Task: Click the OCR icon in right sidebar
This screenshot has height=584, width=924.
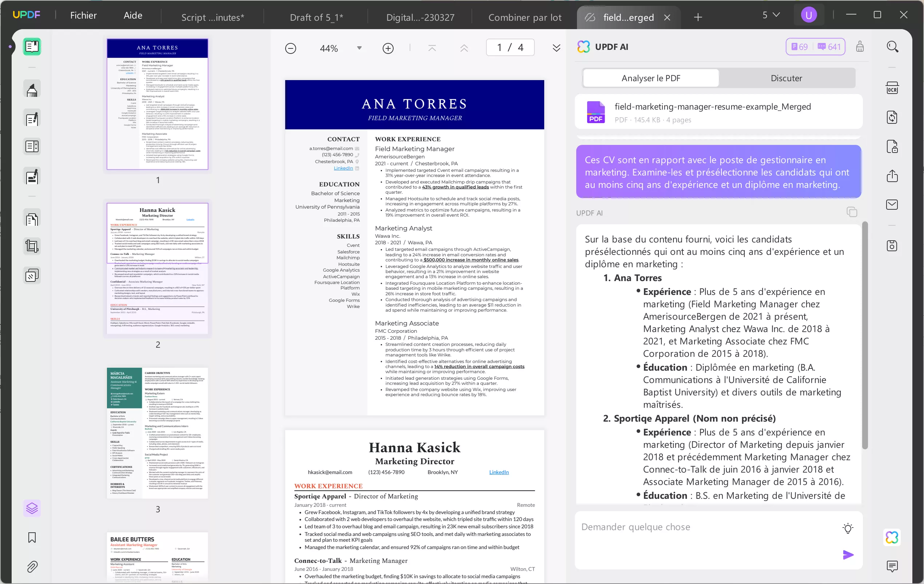Action: pyautogui.click(x=892, y=88)
